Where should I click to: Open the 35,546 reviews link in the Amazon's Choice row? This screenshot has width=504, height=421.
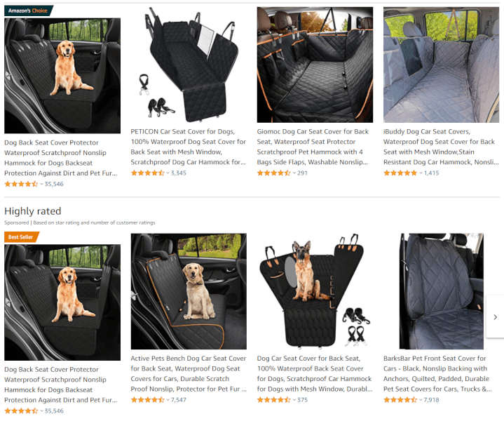point(54,184)
